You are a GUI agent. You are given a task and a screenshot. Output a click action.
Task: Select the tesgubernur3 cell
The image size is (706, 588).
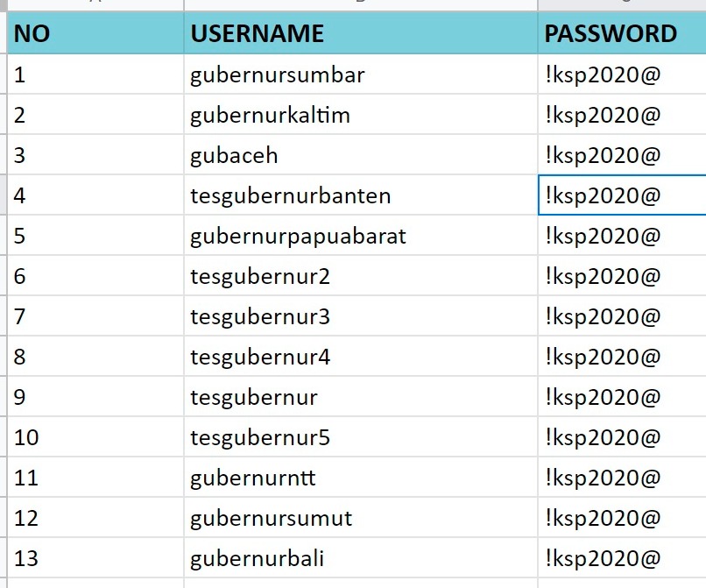coord(361,316)
